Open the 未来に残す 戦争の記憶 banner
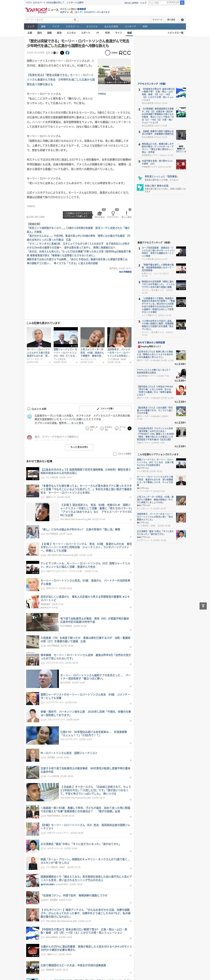 tap(162, 188)
